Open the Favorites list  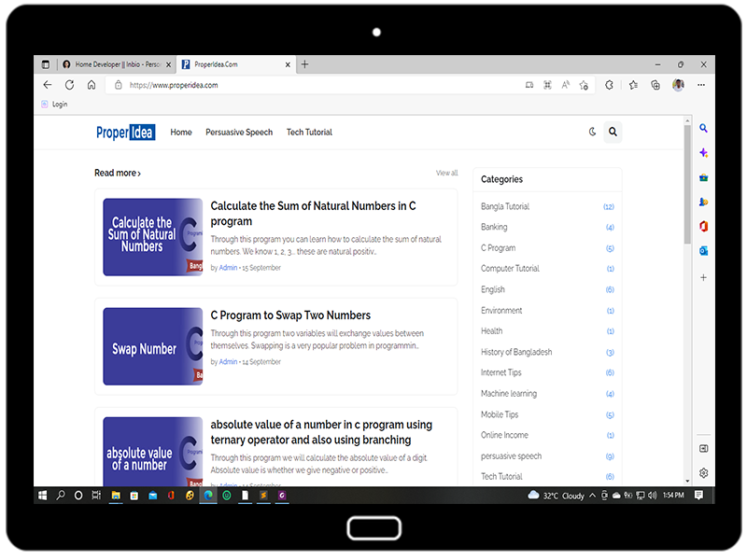tap(633, 85)
